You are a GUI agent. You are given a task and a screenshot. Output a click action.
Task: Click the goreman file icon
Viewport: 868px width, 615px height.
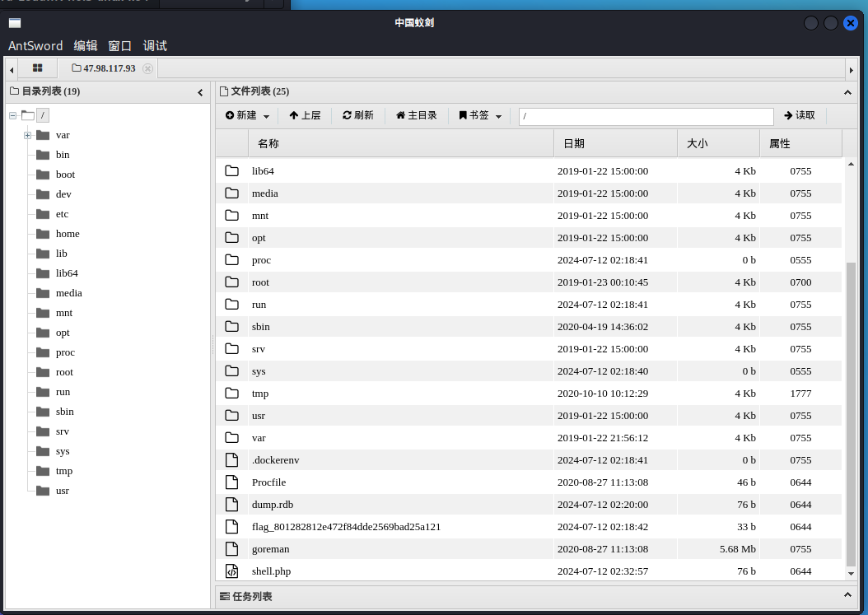[232, 549]
